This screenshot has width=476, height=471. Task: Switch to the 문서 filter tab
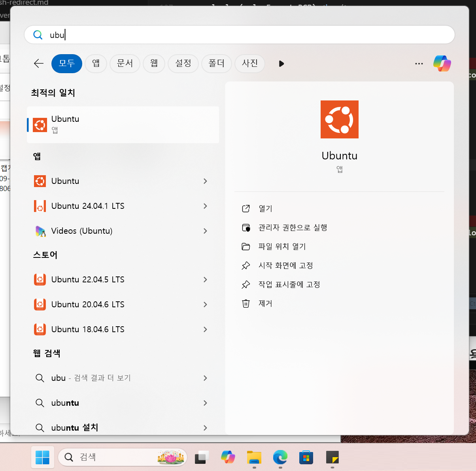[x=125, y=63]
